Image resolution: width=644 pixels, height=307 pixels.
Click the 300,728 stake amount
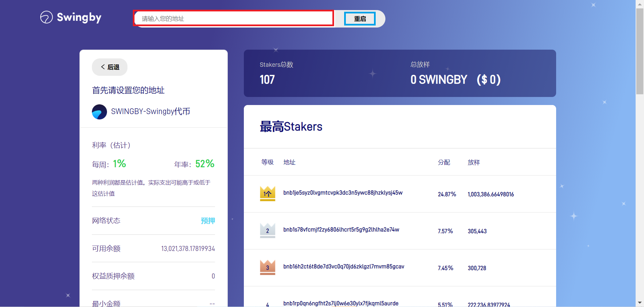(x=477, y=268)
